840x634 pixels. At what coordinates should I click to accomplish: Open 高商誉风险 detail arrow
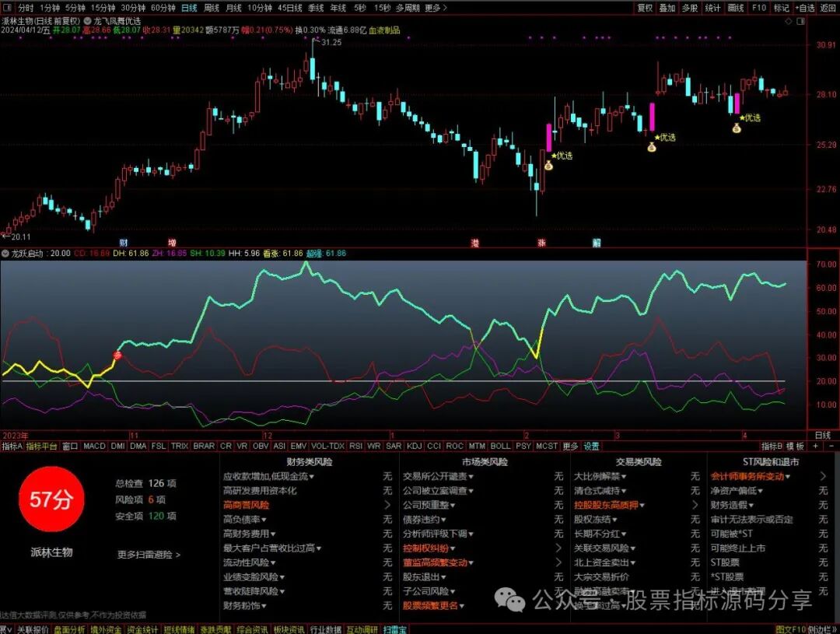(x=387, y=505)
